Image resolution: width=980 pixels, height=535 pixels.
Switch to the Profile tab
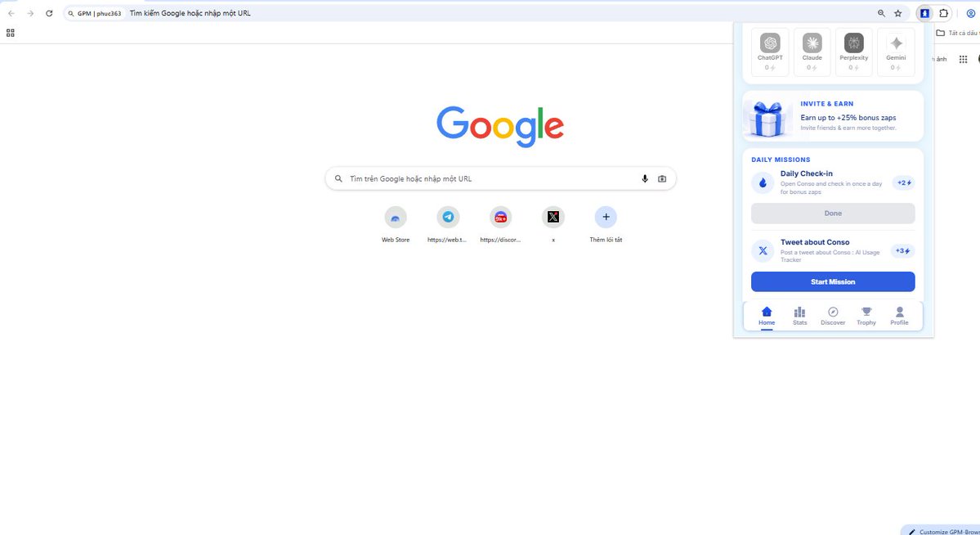pyautogui.click(x=899, y=317)
